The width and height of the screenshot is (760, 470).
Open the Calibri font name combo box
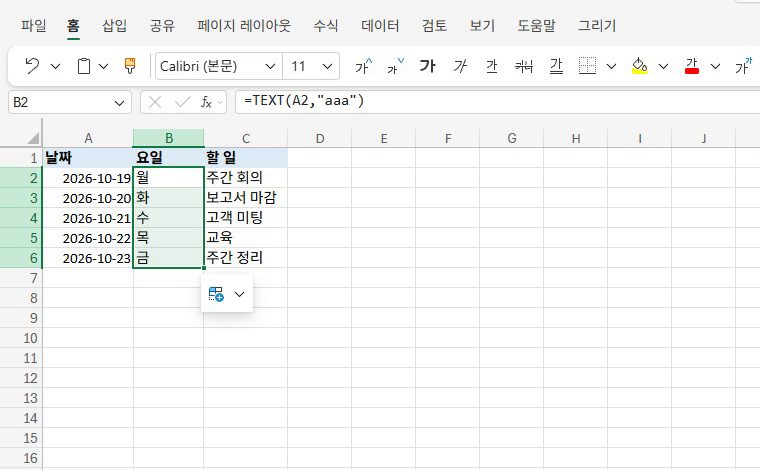(219, 66)
